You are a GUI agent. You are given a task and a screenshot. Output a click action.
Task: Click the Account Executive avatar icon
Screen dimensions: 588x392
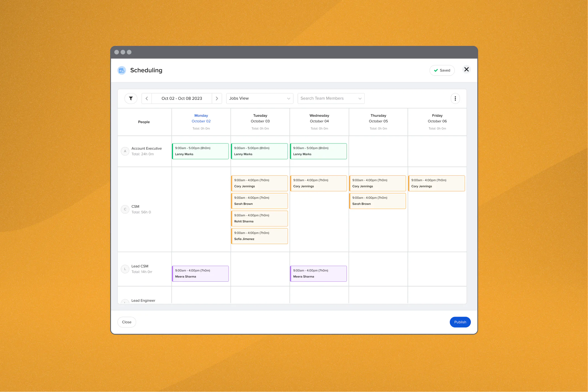point(125,151)
